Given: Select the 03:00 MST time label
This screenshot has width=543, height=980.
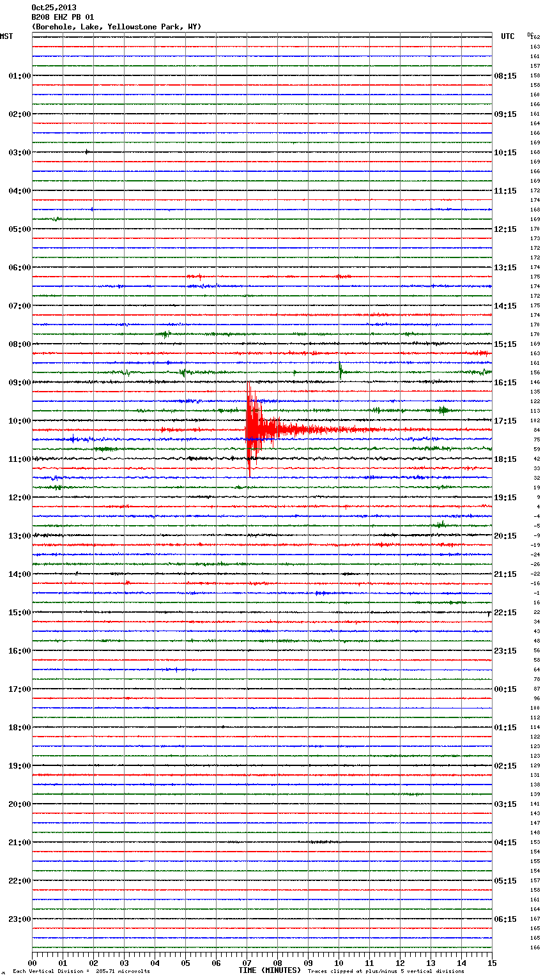Looking at the screenshot, I should [20, 153].
